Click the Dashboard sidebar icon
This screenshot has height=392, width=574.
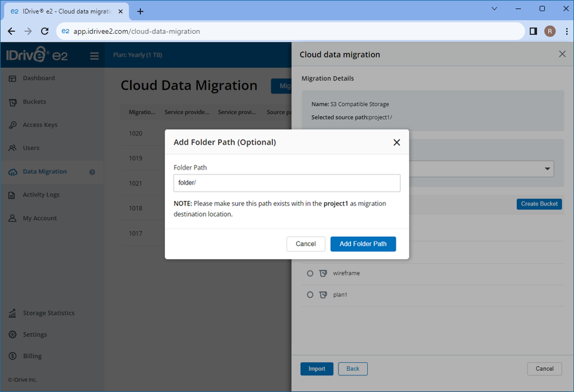(x=12, y=78)
